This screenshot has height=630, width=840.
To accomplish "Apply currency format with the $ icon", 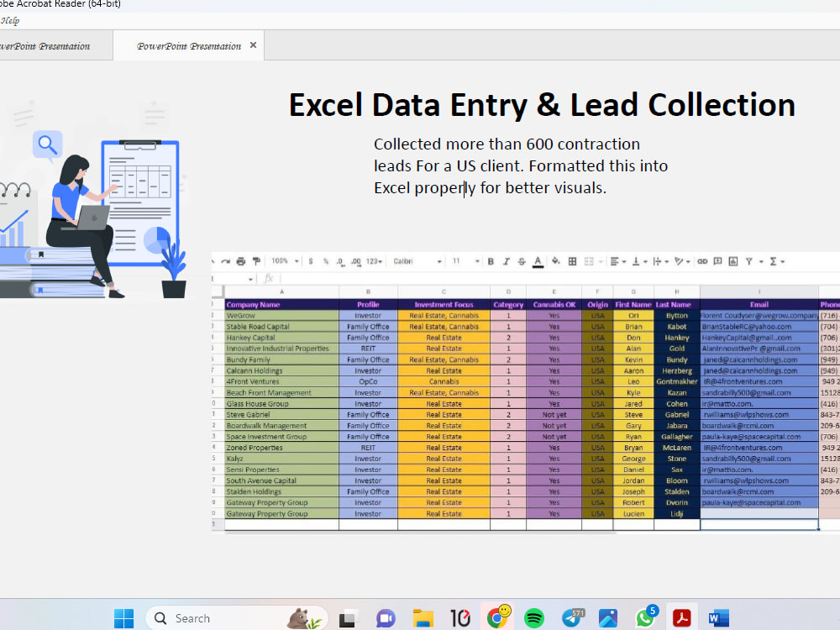I will point(311,261).
